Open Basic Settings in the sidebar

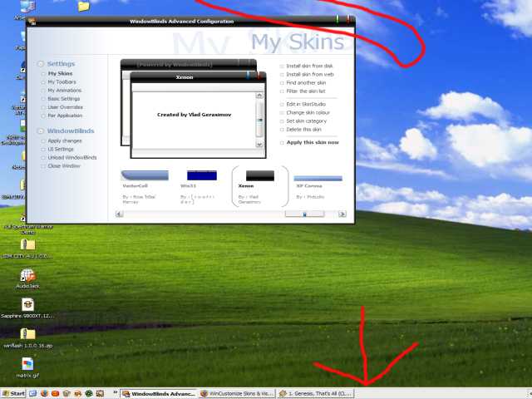pos(64,99)
